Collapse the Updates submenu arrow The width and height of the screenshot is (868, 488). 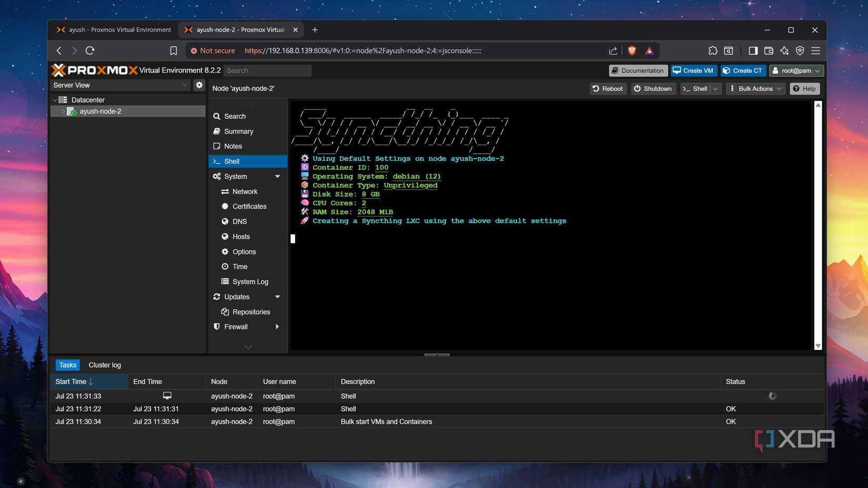pos(277,297)
